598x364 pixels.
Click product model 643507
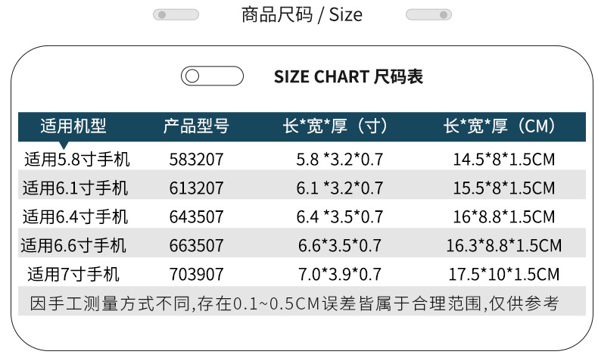197,216
